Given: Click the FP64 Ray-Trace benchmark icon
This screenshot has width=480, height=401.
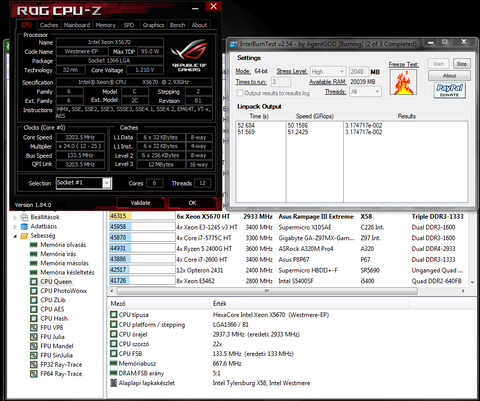Looking at the screenshot, I should click(x=34, y=374).
